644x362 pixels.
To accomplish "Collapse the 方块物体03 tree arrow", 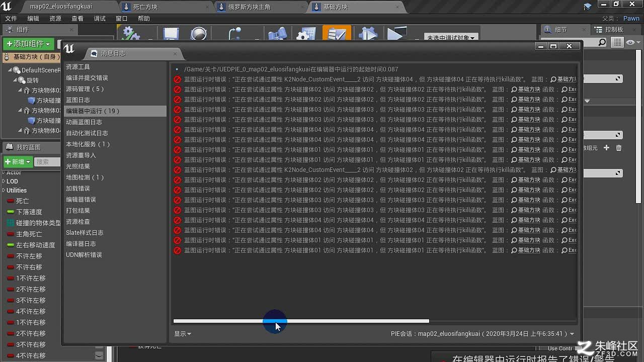I will click(x=20, y=111).
